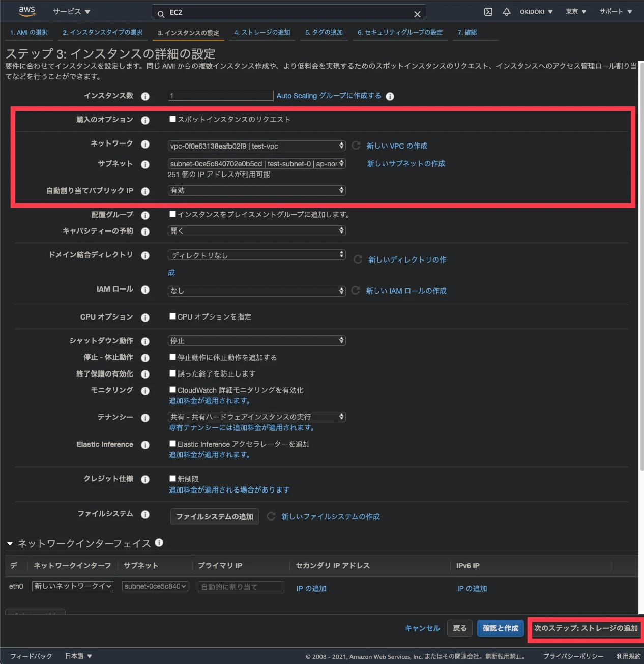Click the AWS logo

click(26, 11)
